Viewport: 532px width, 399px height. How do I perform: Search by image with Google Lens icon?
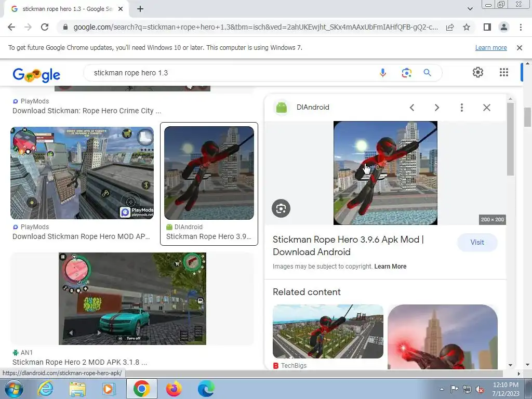406,73
